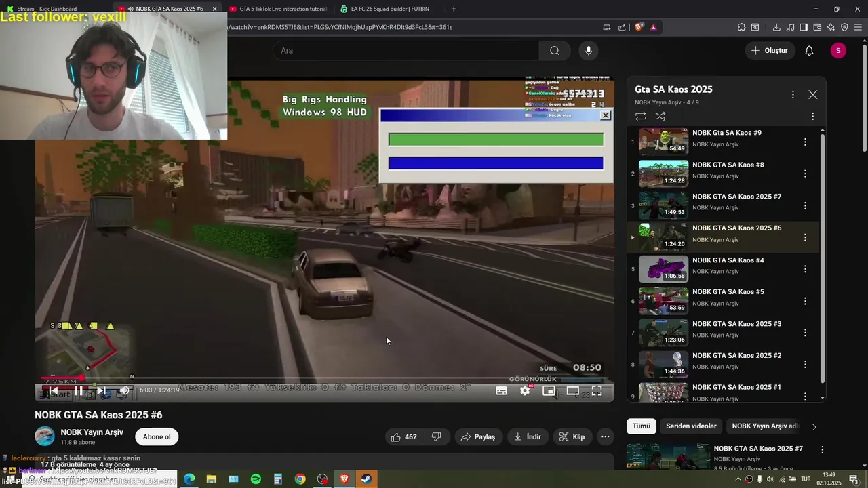The width and height of the screenshot is (868, 488).
Task: Go to the previous video
Action: (x=54, y=390)
